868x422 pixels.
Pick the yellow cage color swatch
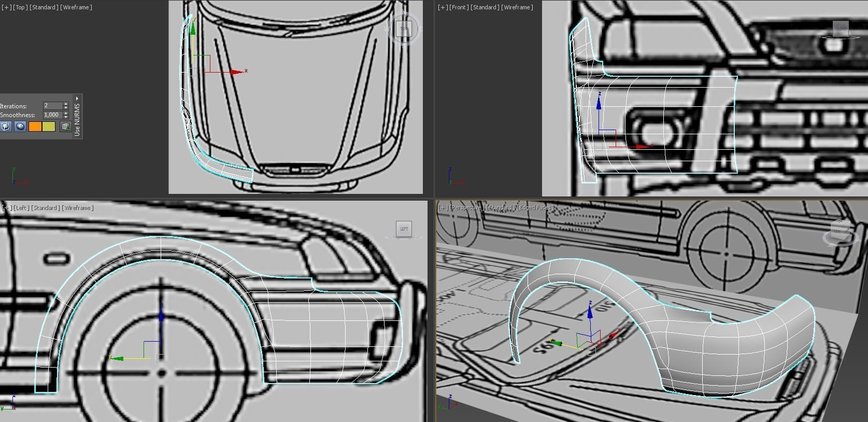(x=49, y=126)
